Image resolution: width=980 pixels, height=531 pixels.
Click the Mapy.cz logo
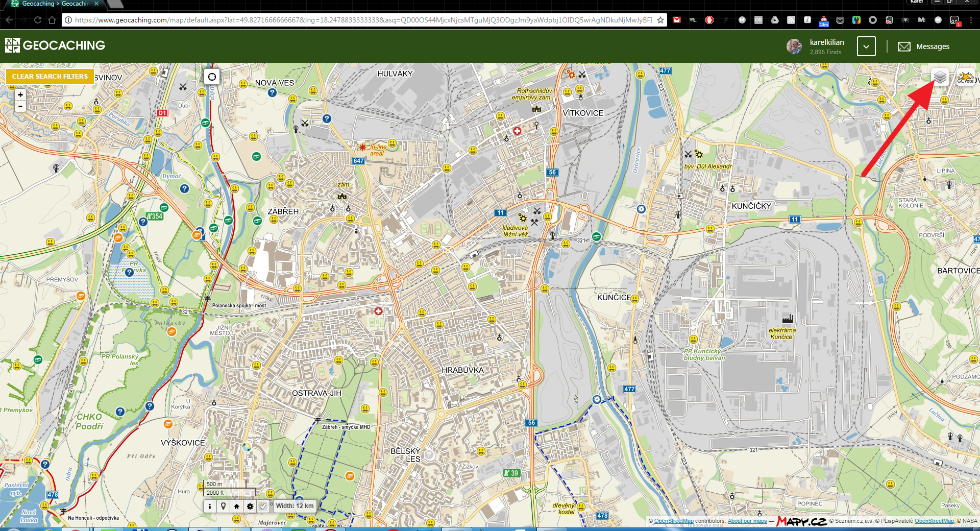(802, 521)
